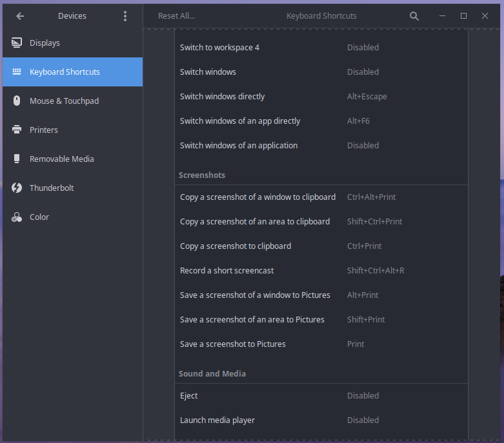Click the Removable Media icon
This screenshot has width=504, height=443.
[17, 159]
